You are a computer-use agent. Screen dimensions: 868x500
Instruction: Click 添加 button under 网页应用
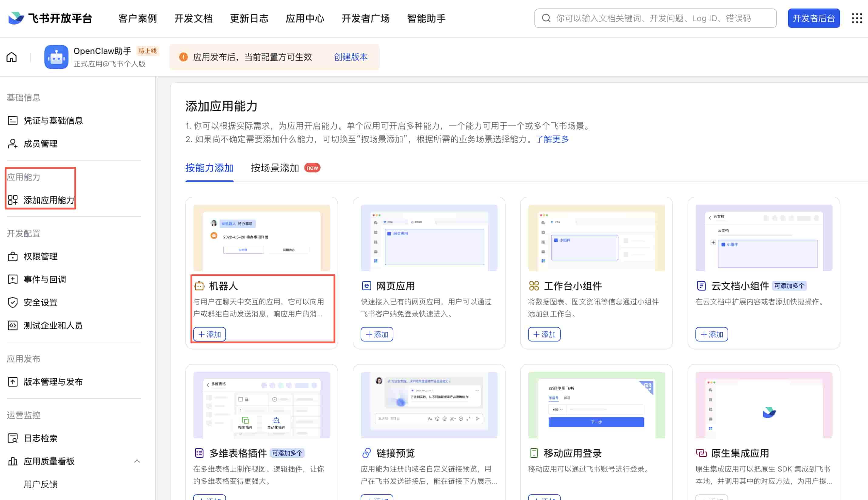[377, 335]
